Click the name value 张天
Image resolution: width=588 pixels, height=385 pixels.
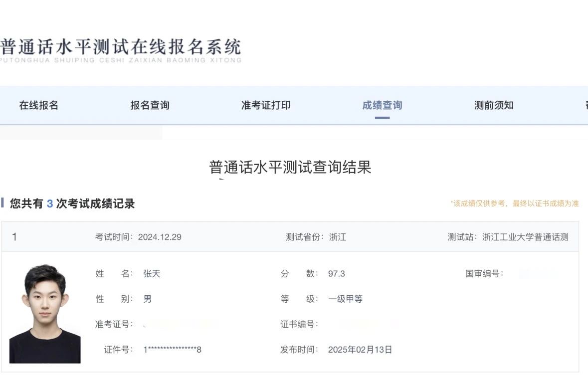coord(152,274)
